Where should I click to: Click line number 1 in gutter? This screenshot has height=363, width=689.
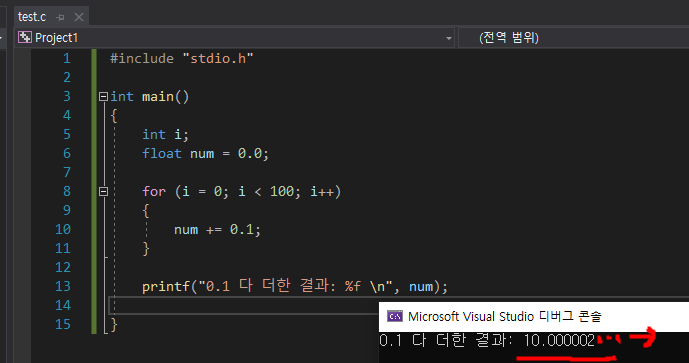point(66,58)
